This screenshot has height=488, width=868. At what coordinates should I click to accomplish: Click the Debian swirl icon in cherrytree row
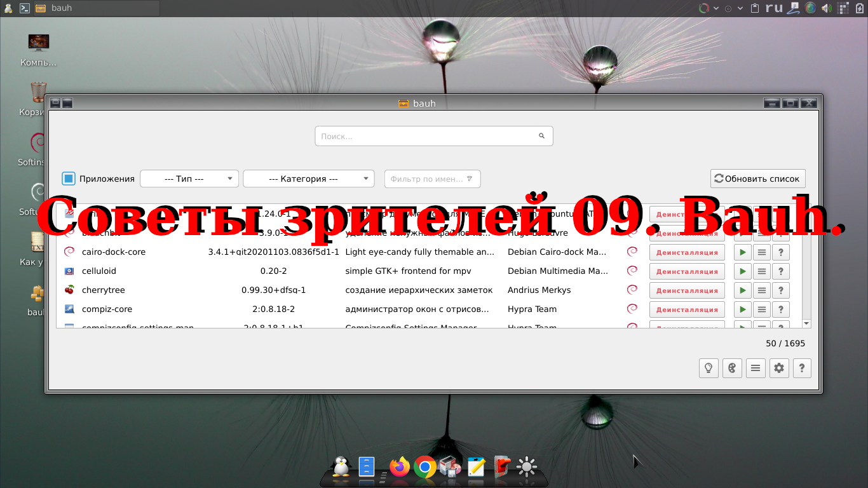click(x=632, y=290)
